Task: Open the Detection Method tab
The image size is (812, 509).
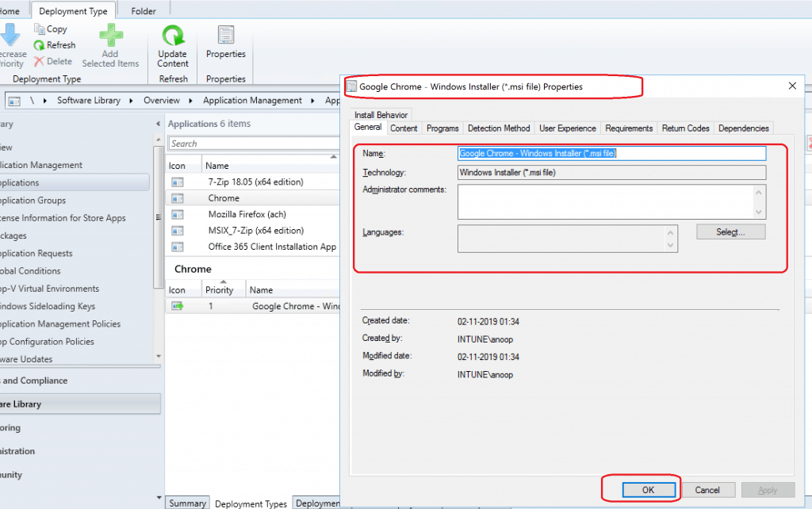Action: [499, 128]
